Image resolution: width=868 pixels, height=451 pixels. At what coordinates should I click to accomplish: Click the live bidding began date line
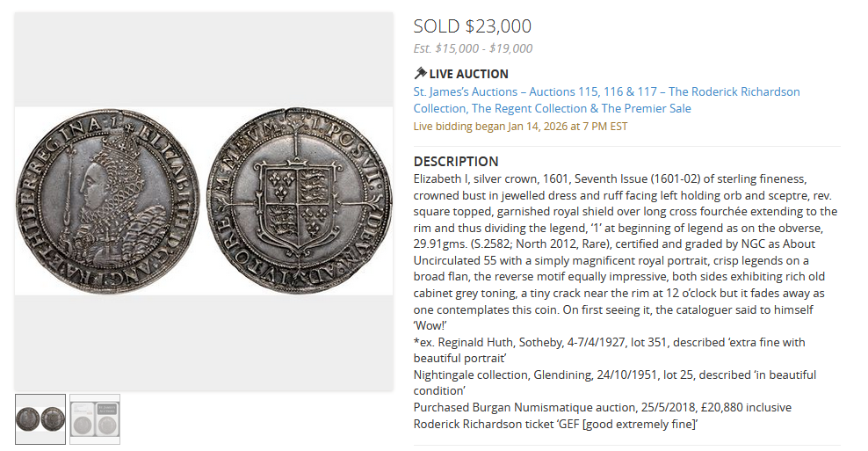point(520,127)
